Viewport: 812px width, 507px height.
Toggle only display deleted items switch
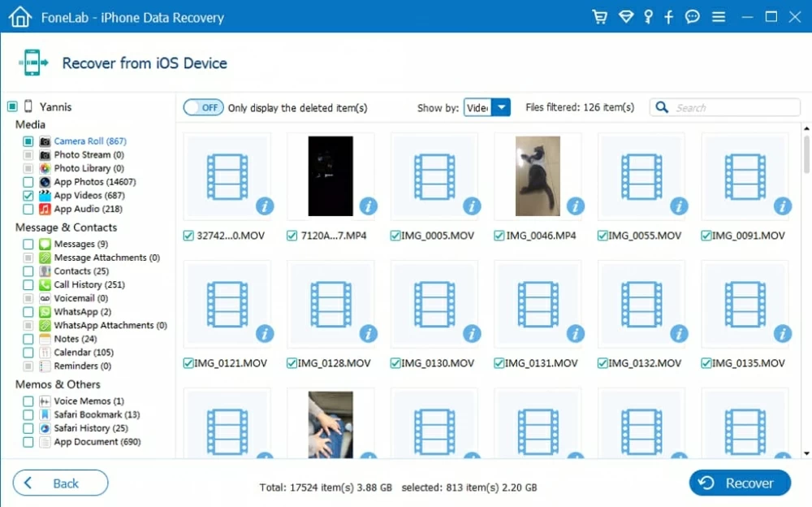[204, 107]
